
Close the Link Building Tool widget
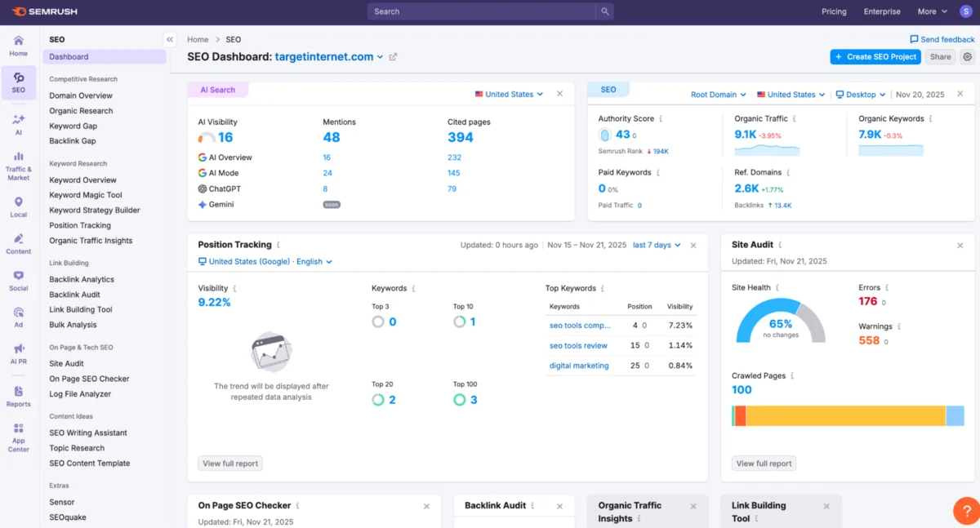click(826, 506)
